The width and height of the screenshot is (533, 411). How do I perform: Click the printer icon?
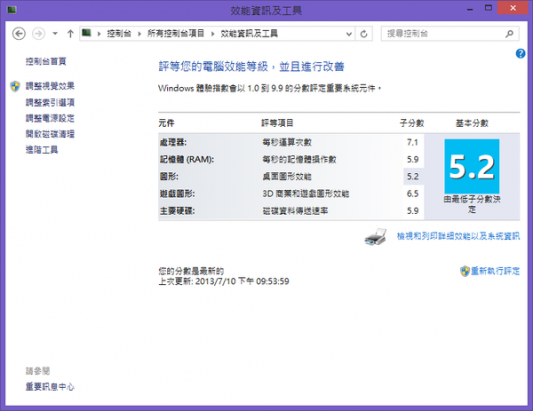click(x=376, y=237)
